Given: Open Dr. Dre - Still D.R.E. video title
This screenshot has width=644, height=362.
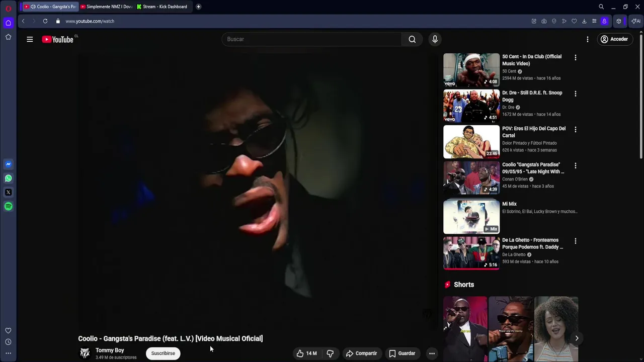Looking at the screenshot, I should tap(532, 96).
